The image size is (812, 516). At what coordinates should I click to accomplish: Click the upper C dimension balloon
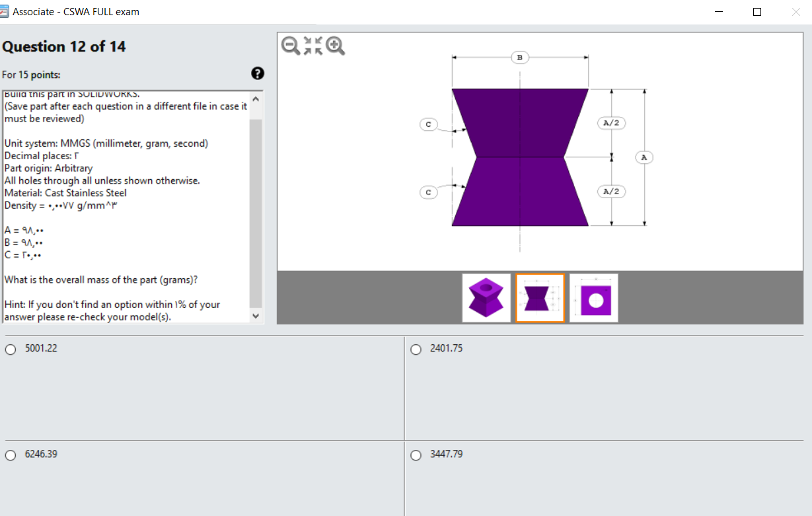coord(429,124)
